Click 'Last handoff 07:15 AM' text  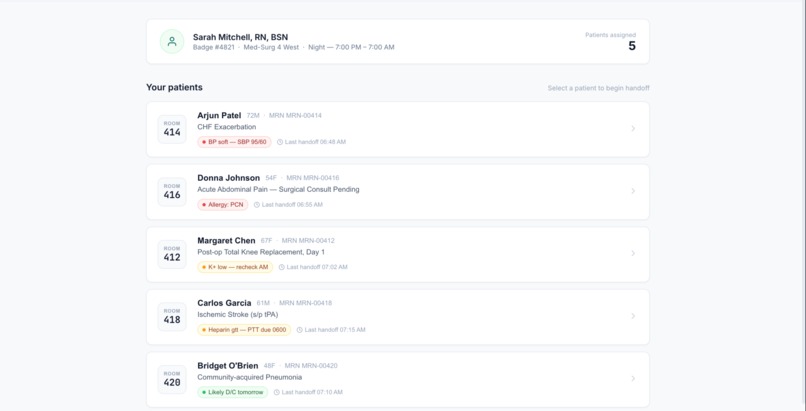coord(335,330)
